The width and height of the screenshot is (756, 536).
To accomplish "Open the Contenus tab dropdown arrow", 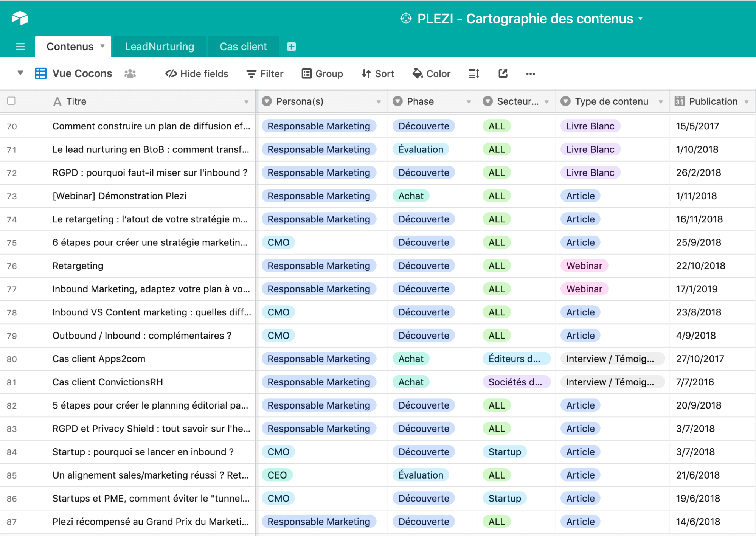I will click(102, 46).
